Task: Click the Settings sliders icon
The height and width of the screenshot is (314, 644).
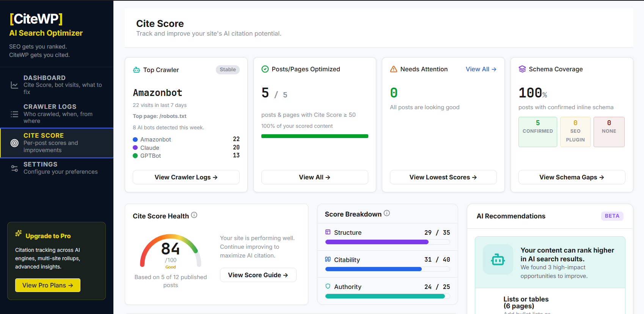Action: [x=14, y=168]
